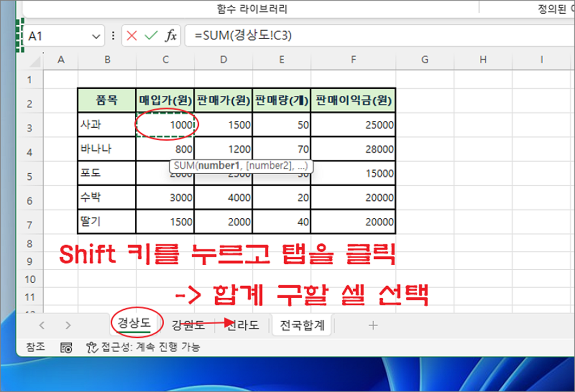Select the 포도 cell

pos(107,173)
